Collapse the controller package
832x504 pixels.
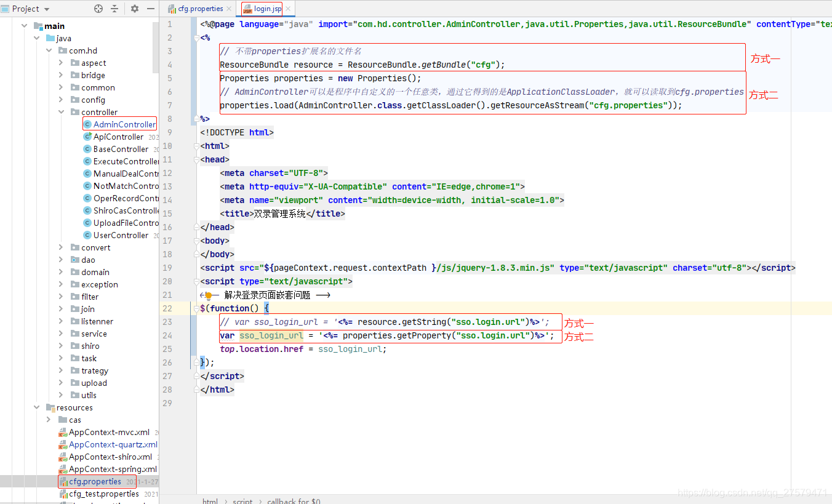[61, 112]
